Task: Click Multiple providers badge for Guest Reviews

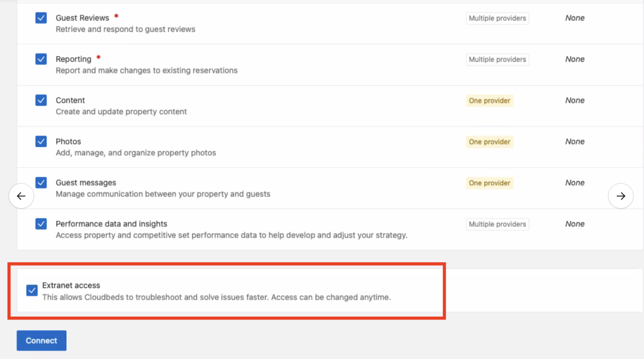Action: (x=497, y=18)
